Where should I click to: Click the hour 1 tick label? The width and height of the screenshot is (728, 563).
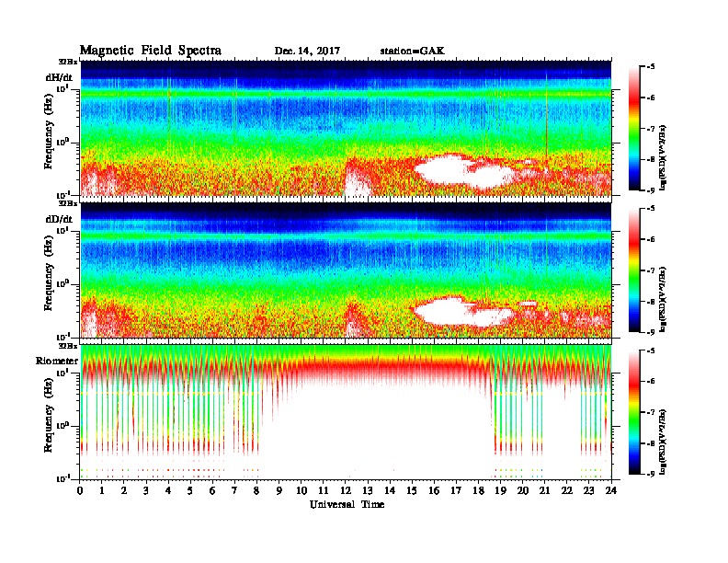click(x=102, y=490)
